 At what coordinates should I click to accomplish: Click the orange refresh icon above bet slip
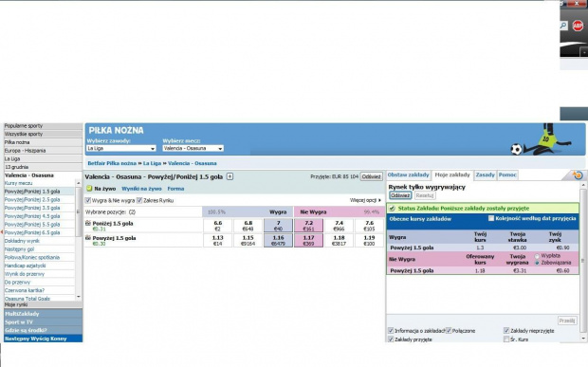click(x=578, y=175)
